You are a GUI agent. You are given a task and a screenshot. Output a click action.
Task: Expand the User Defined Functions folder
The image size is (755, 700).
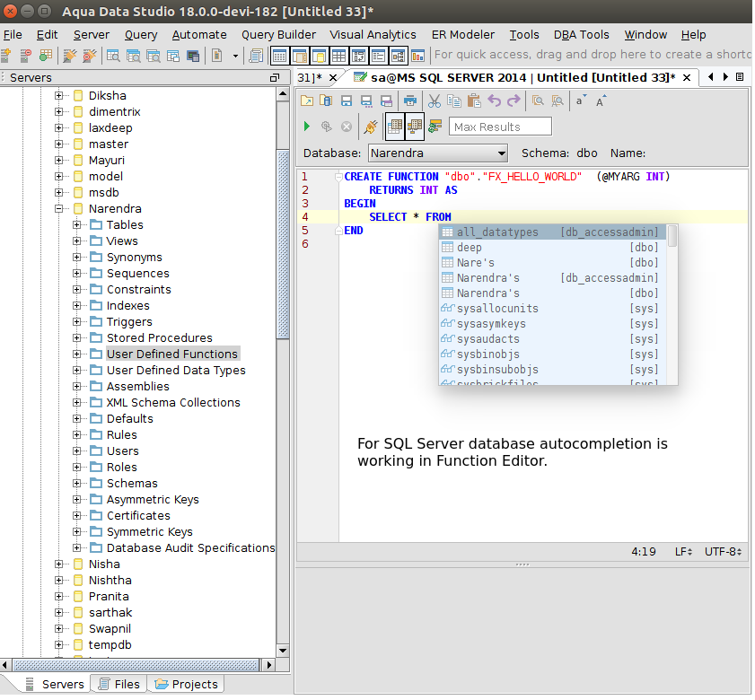point(76,354)
